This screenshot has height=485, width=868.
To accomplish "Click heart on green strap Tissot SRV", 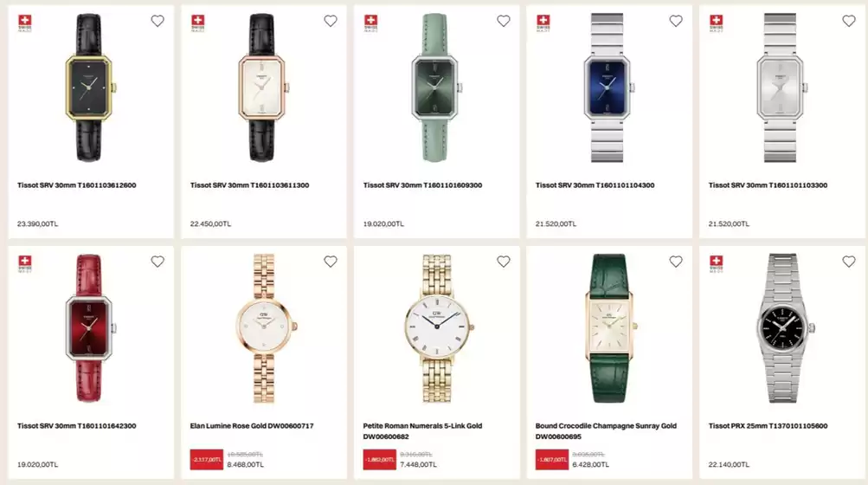I will tap(504, 21).
